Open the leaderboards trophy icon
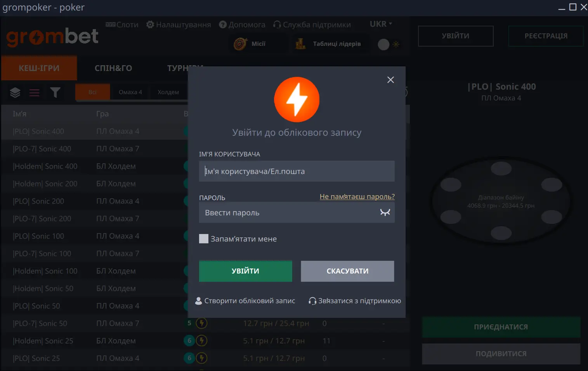Screen dimensions: 588x371 click(300, 44)
